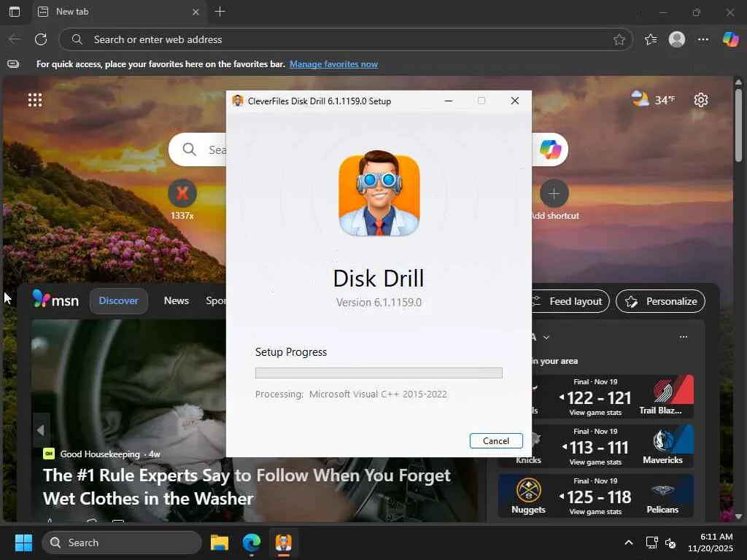
Task: Open Edge Settings and more menu
Action: pyautogui.click(x=703, y=39)
